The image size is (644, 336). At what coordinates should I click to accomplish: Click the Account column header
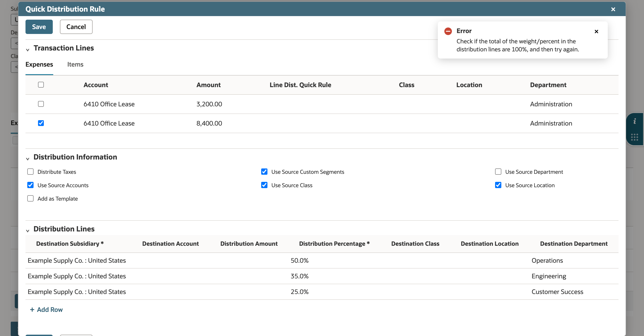click(x=96, y=85)
